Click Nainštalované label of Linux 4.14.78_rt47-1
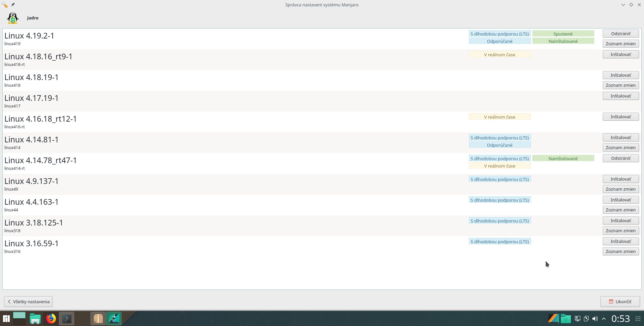 (563, 158)
